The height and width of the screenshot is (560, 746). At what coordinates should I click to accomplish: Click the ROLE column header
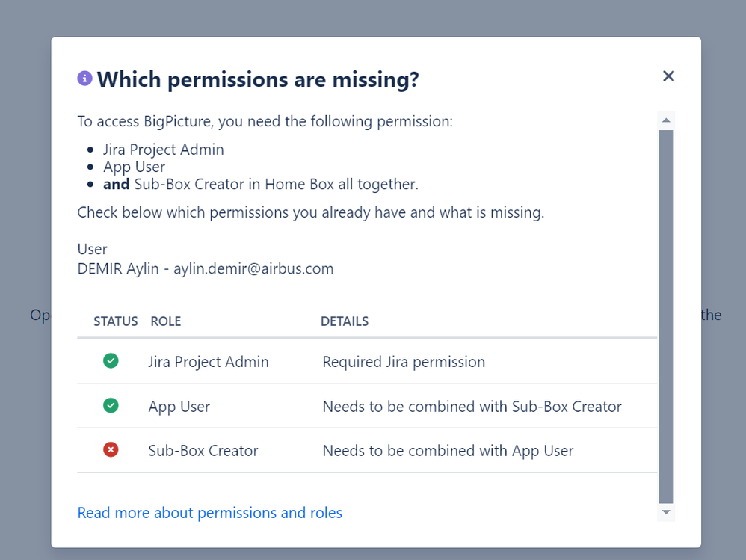coord(165,321)
